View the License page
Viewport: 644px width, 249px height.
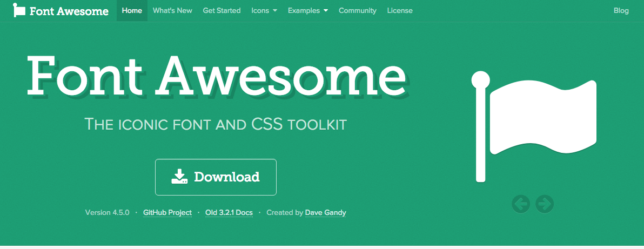tap(400, 11)
